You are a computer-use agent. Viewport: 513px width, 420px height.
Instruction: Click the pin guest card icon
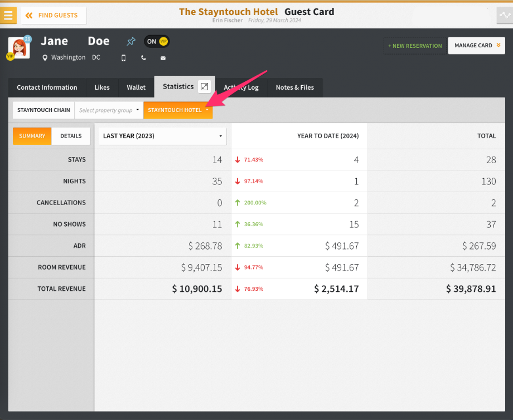pyautogui.click(x=131, y=42)
